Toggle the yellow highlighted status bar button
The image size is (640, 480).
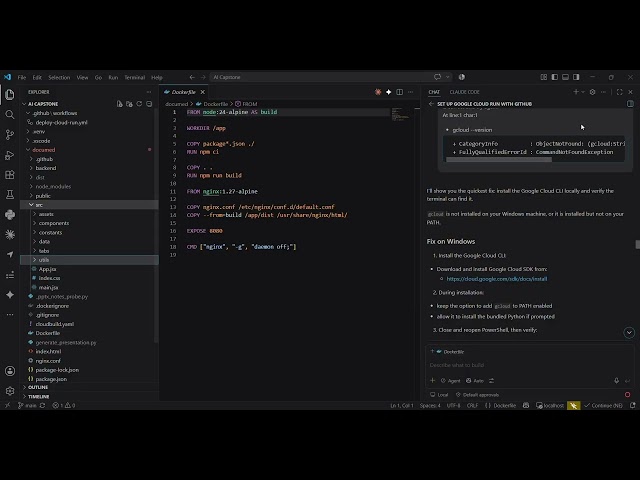click(x=573, y=405)
